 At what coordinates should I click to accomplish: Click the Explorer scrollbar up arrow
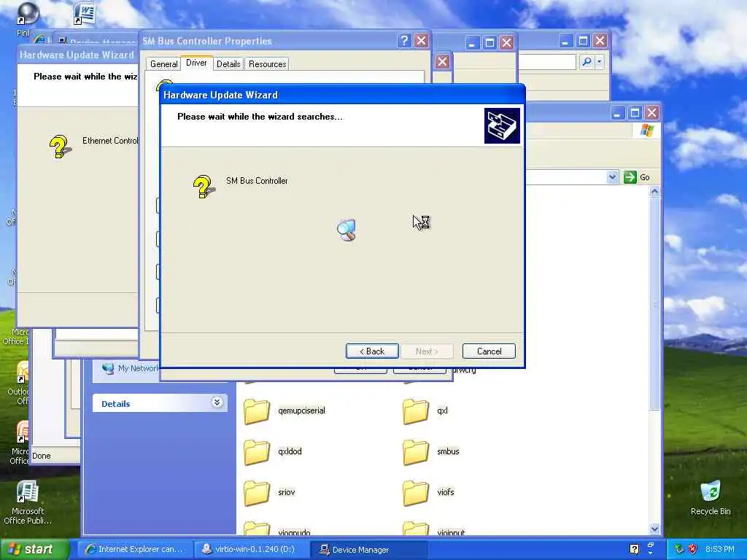pos(654,192)
